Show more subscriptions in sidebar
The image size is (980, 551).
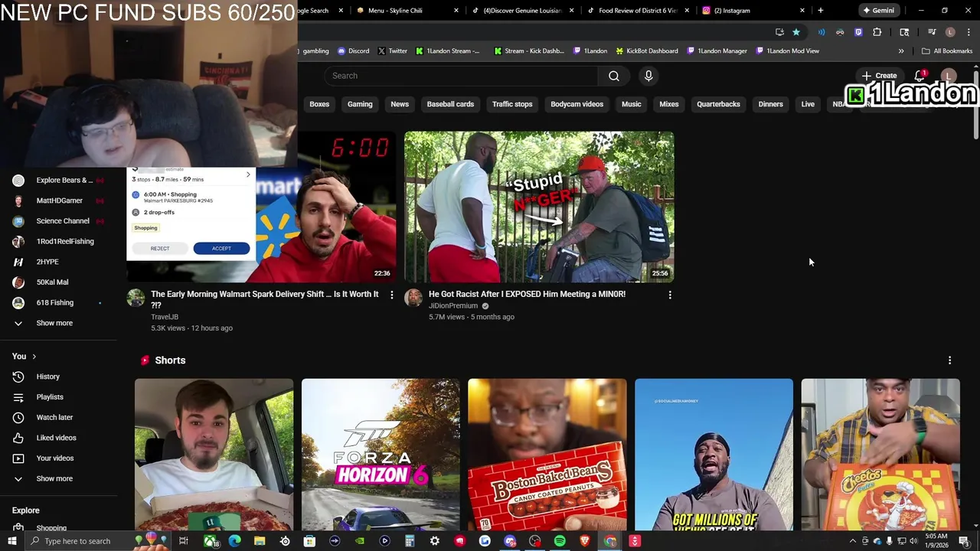[54, 323]
